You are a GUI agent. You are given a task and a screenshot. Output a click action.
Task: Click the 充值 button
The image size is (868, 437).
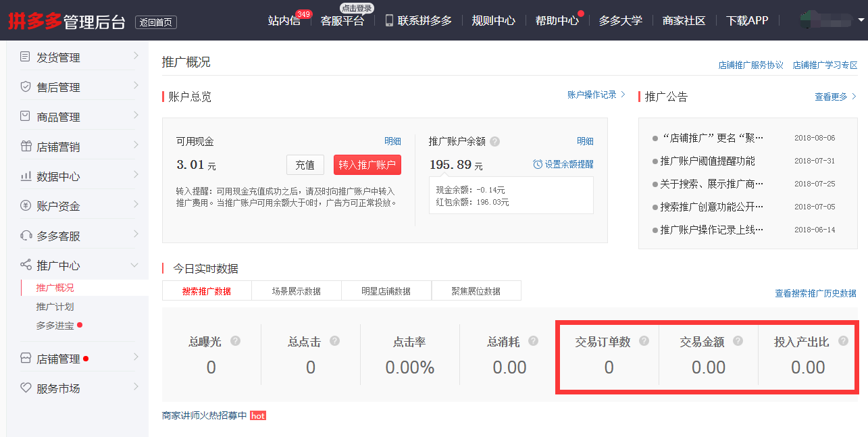[305, 165]
